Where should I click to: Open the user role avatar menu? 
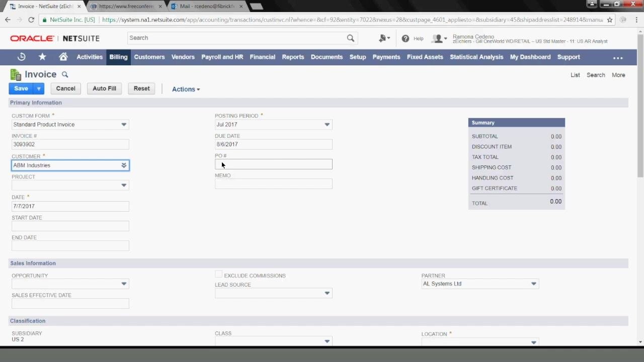[439, 38]
